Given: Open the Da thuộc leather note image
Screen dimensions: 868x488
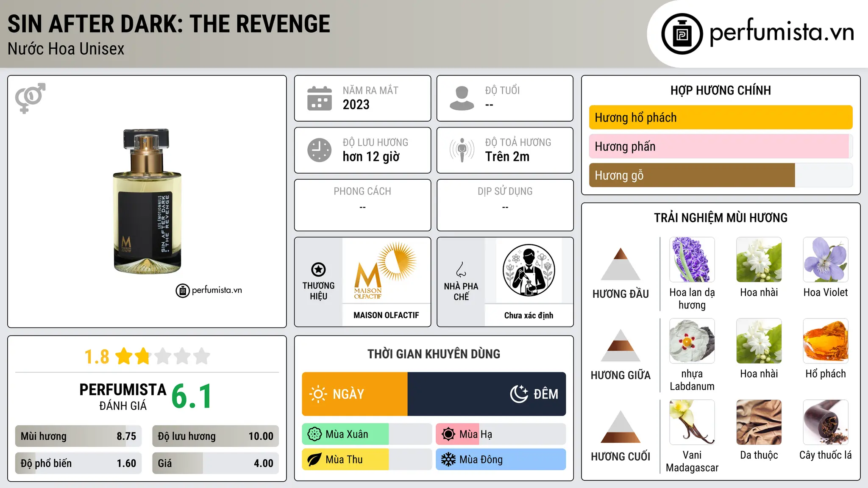Looking at the screenshot, I should [759, 422].
